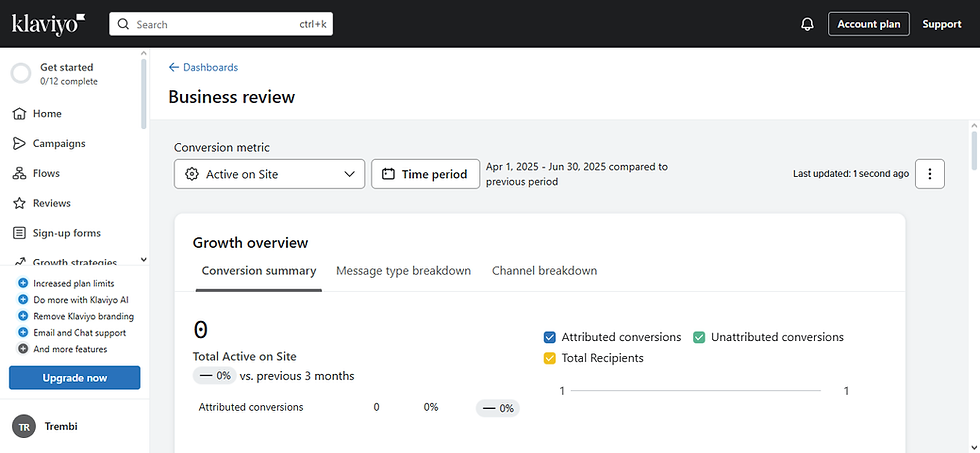The width and height of the screenshot is (980, 453).
Task: Click the Total Active on Site label
Action: click(245, 357)
